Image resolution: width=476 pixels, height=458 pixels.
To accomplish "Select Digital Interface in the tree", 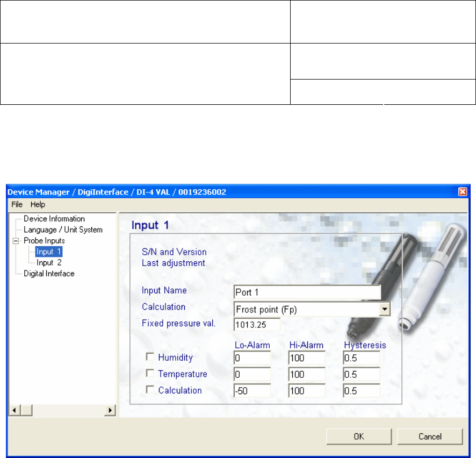I will point(49,273).
